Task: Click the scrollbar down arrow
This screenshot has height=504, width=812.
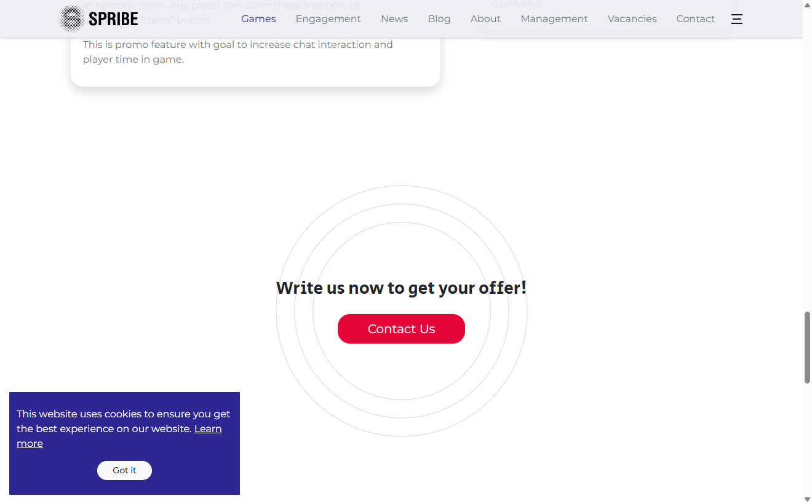Action: [807, 498]
